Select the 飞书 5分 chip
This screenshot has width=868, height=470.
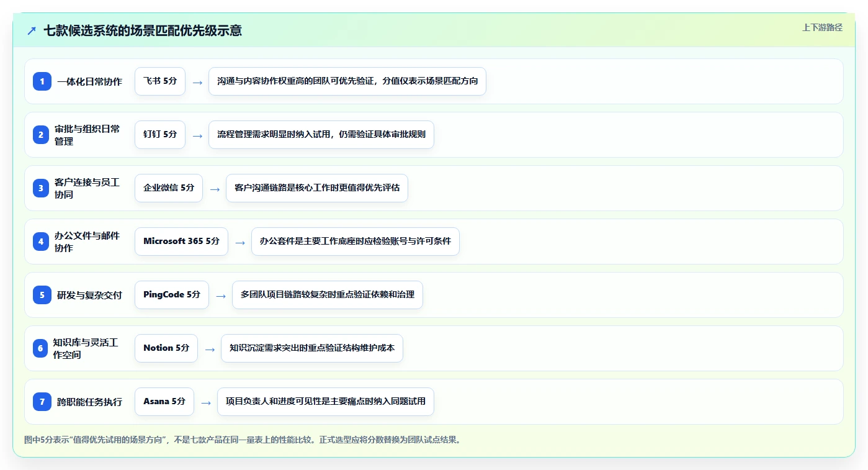160,81
